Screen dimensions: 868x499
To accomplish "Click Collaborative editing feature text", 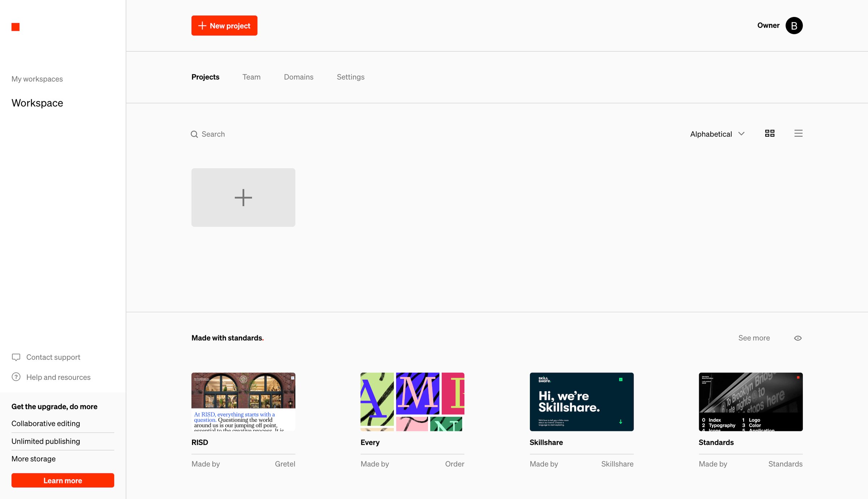I will click(46, 423).
